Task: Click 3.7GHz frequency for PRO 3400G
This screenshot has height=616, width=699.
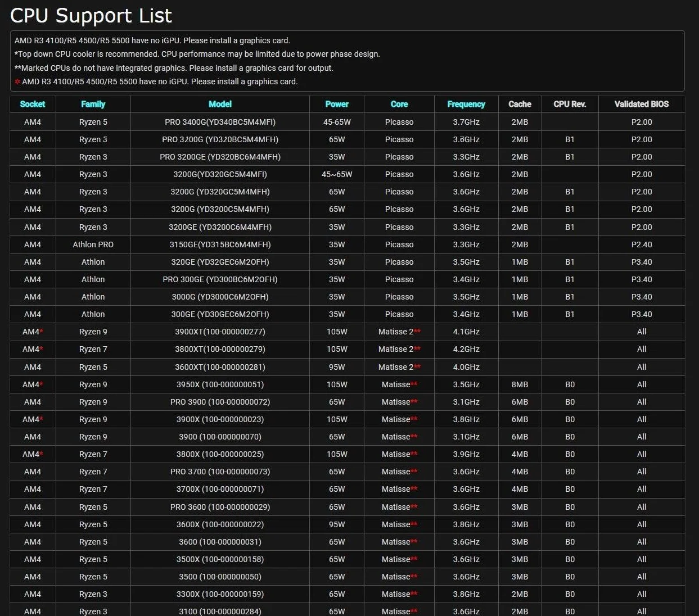Action: 466,122
